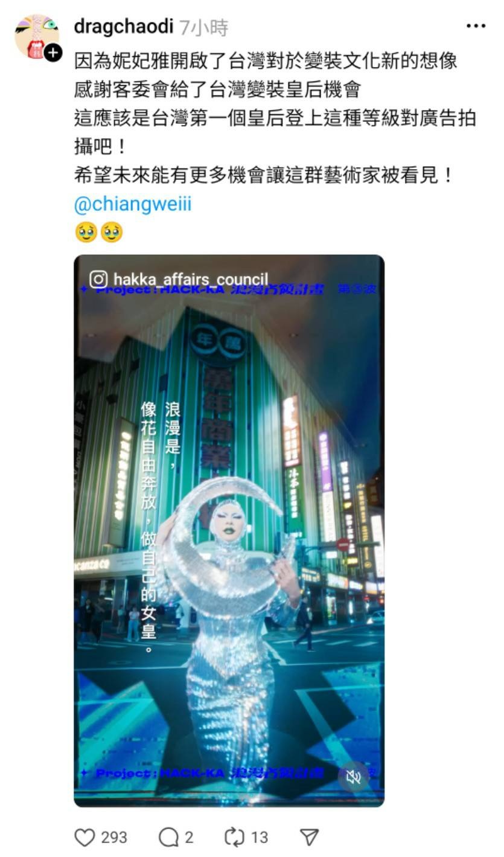Open the three-dot more options menu

476,26
